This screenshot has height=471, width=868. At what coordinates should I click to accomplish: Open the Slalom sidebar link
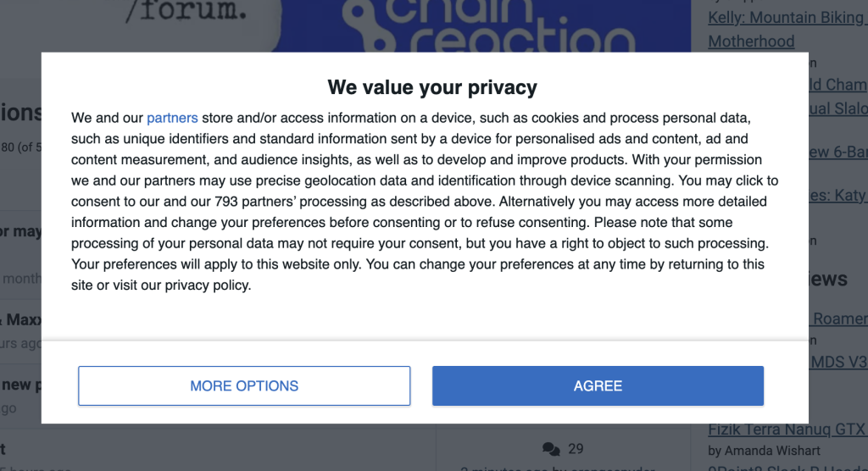tap(838, 108)
